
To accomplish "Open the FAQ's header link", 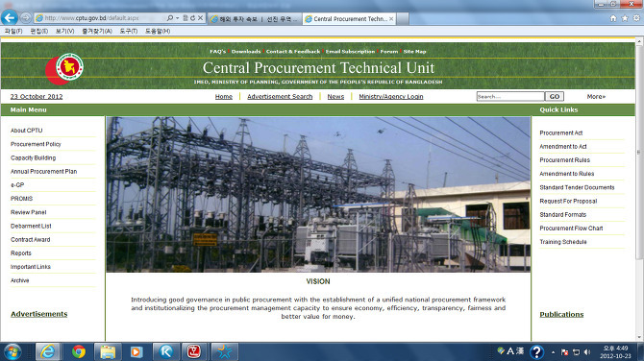I will (x=217, y=52).
